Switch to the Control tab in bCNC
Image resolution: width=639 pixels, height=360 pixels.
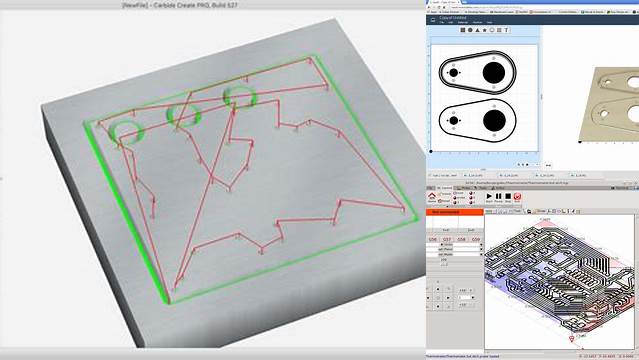(445, 188)
